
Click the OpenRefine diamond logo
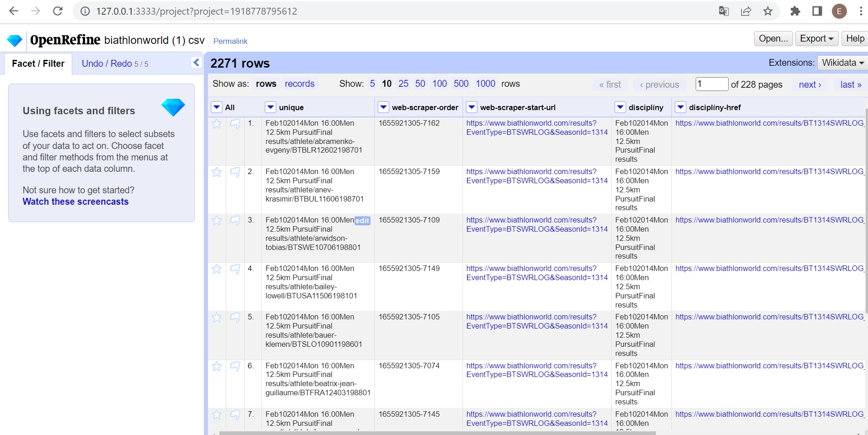pyautogui.click(x=15, y=41)
